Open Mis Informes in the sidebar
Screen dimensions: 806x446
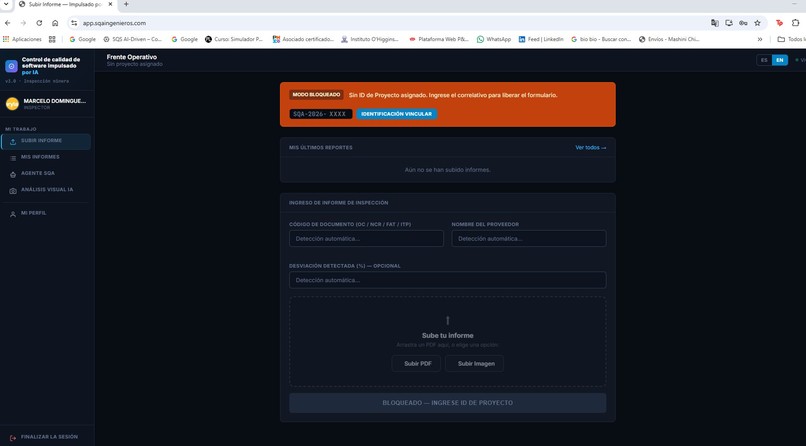[46, 157]
